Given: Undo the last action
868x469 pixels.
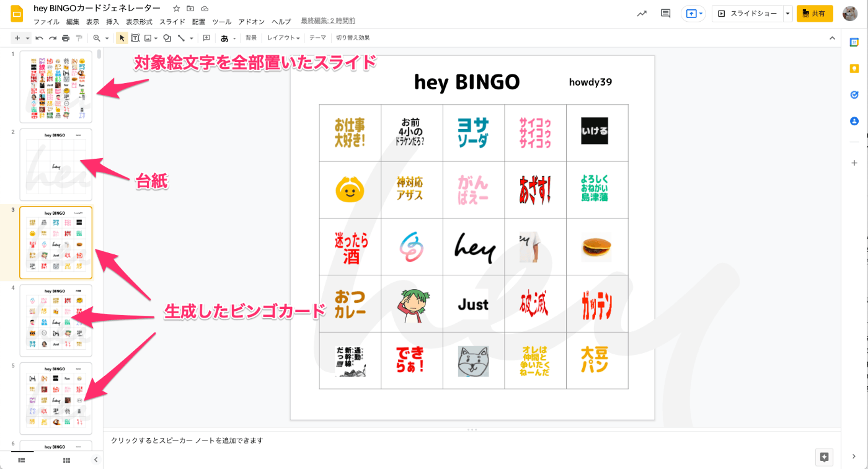Looking at the screenshot, I should tap(39, 38).
